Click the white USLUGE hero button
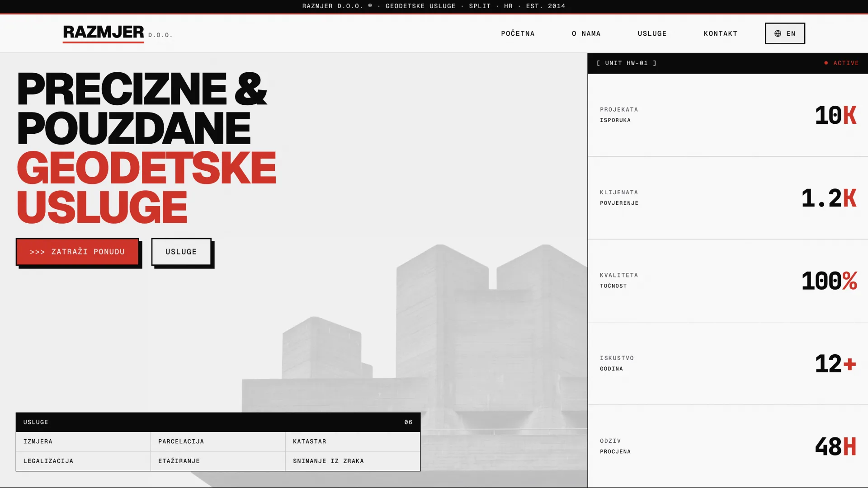 (x=181, y=252)
